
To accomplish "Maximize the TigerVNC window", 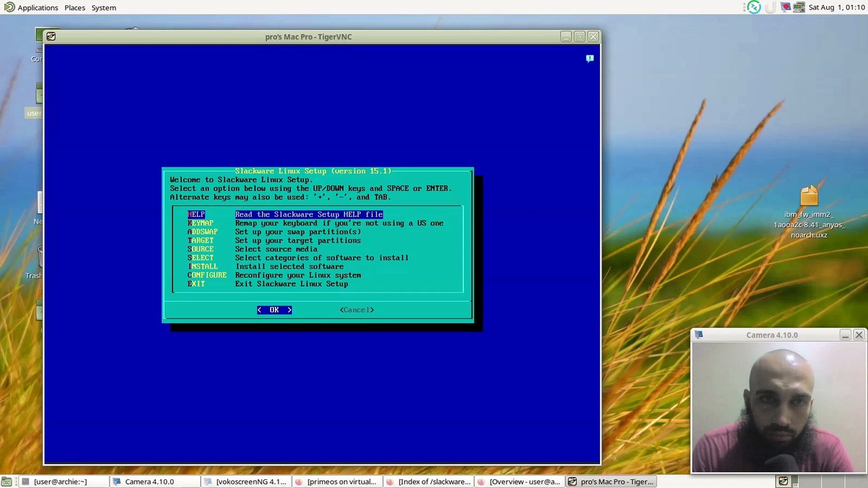I will click(x=579, y=37).
